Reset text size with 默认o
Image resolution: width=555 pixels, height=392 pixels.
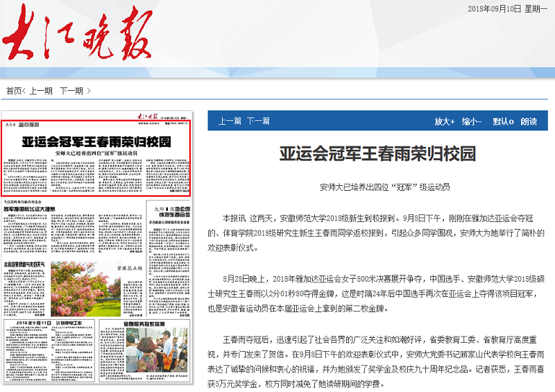503,121
